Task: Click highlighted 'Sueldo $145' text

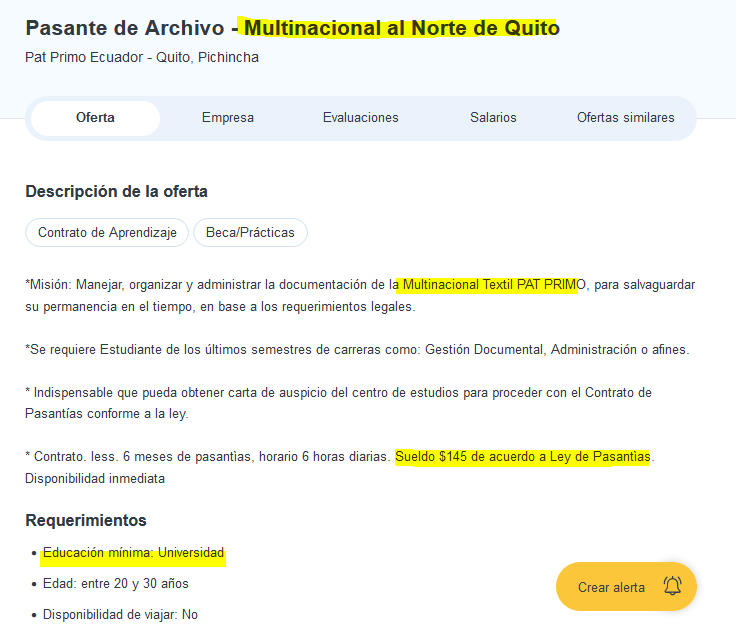Action: coord(431,457)
